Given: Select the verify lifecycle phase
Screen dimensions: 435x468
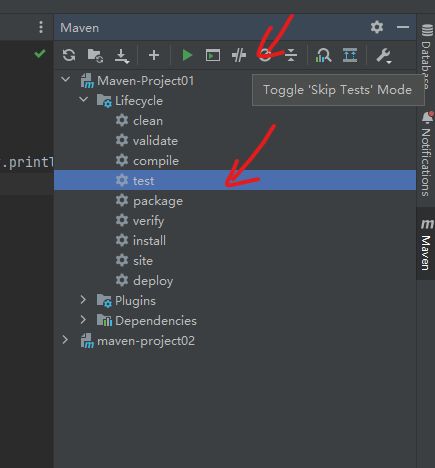Looking at the screenshot, I should click(149, 221).
